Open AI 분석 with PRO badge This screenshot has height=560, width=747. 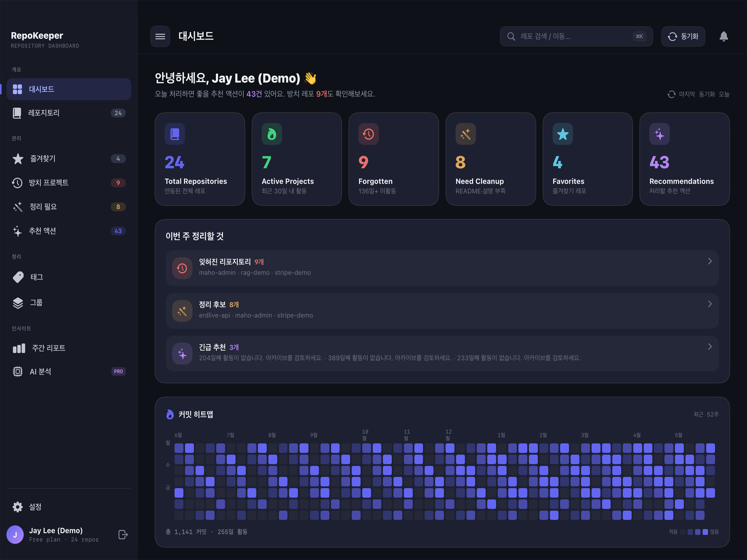click(69, 371)
